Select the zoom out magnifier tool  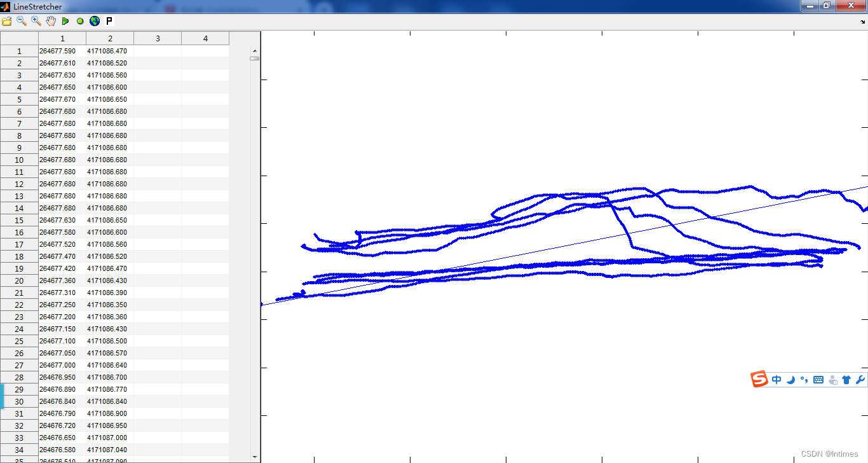[x=20, y=20]
